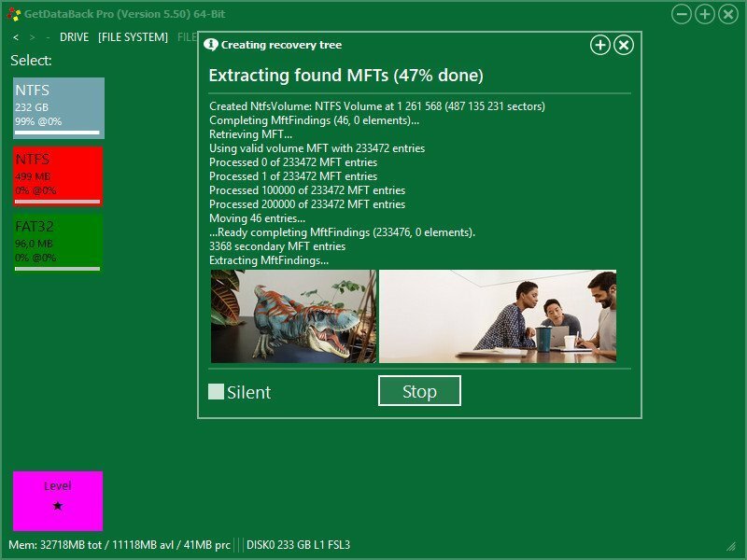Switch to the DRIVE step
The width and height of the screenshot is (747, 560).
tap(75, 37)
